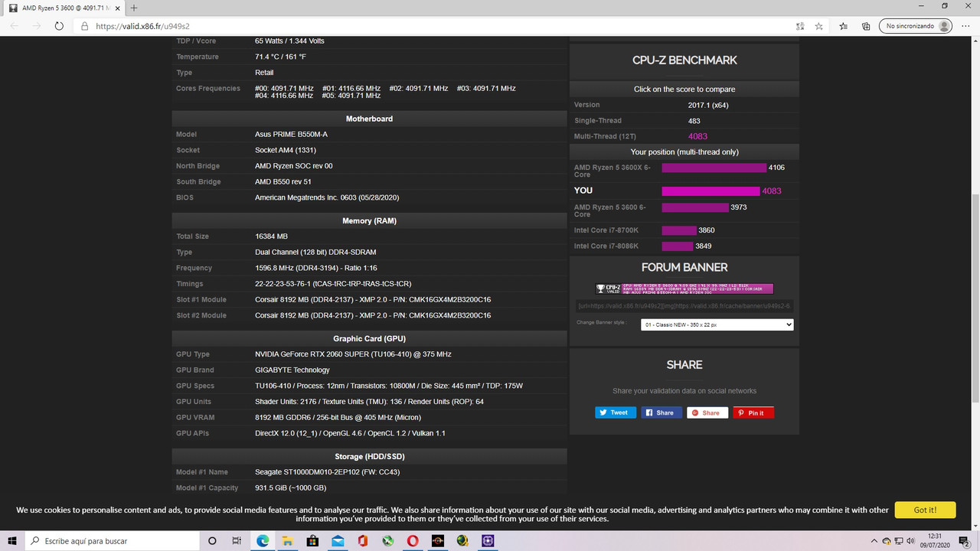The width and height of the screenshot is (980, 551).
Task: Open the Office app from the taskbar
Action: point(363,540)
